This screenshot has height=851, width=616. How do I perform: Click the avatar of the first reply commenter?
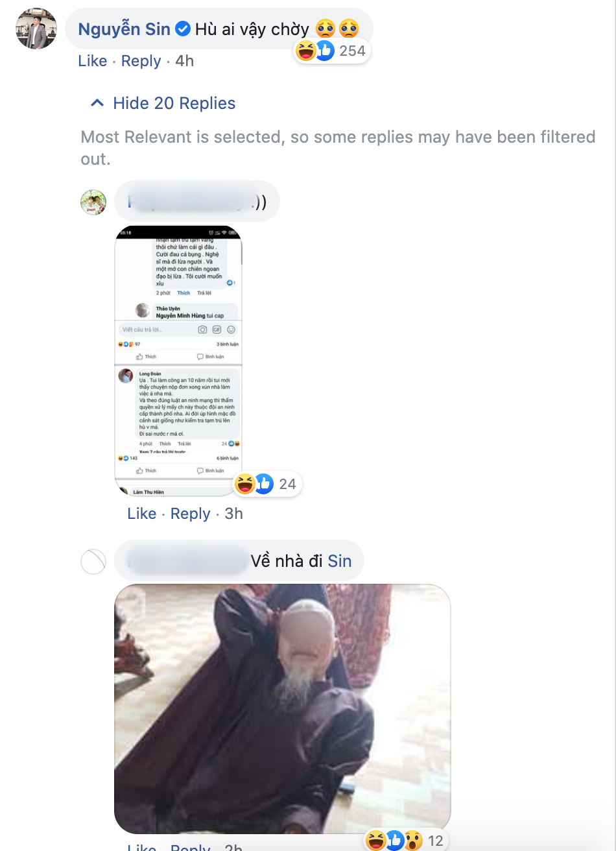[x=93, y=202]
